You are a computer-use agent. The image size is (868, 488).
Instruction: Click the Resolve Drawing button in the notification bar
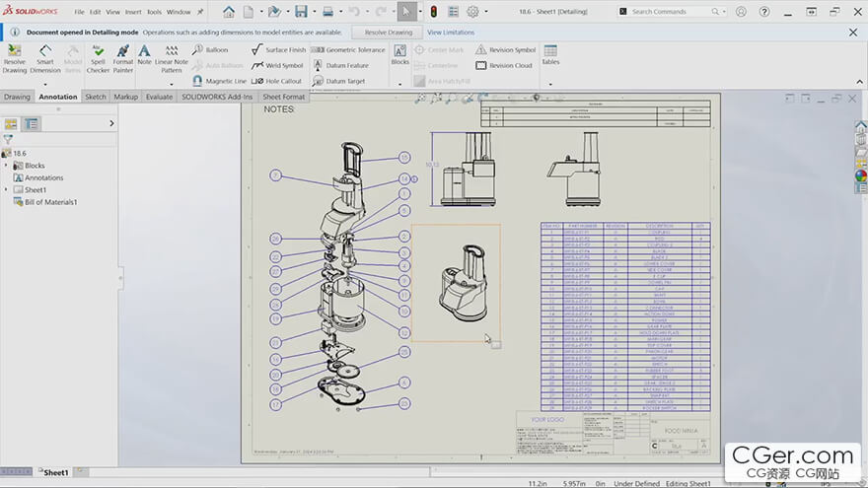[x=388, y=33]
